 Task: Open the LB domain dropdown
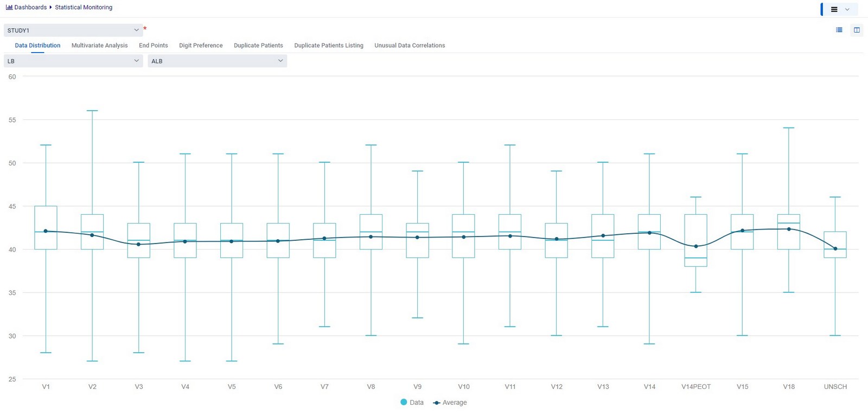(73, 61)
